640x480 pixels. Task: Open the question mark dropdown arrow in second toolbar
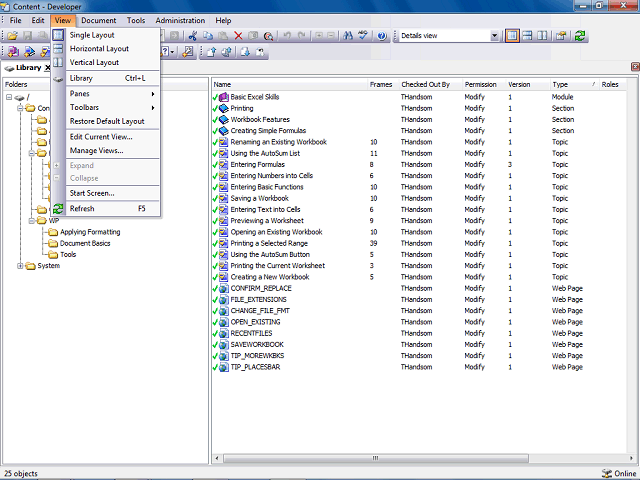point(172,52)
